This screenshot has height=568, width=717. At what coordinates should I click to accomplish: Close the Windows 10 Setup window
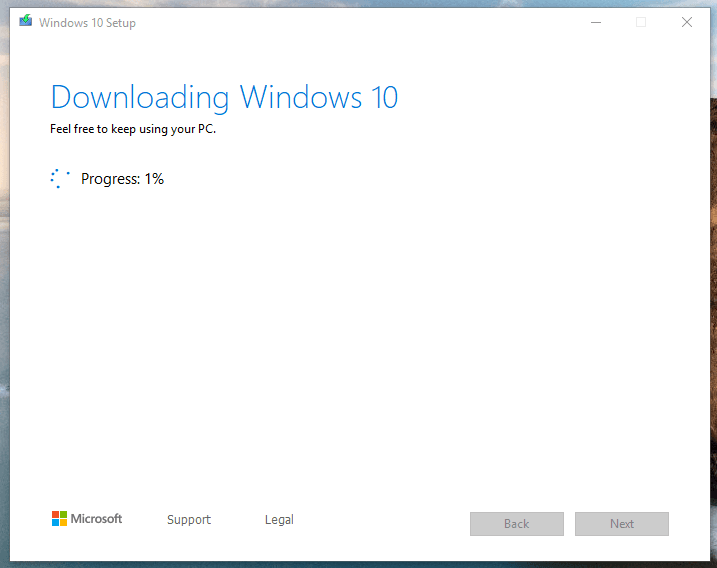pos(687,22)
